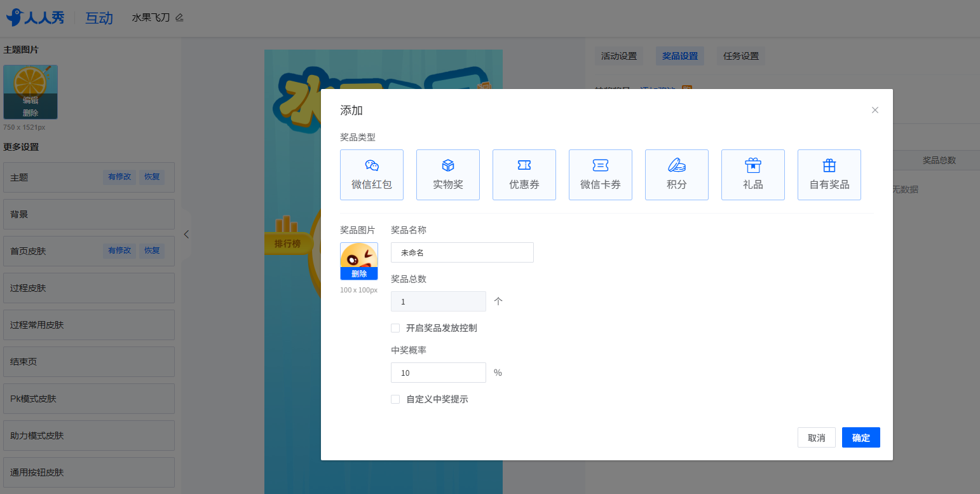Expand the 过程皮肤 settings section
The image size is (980, 494).
pyautogui.click(x=89, y=288)
